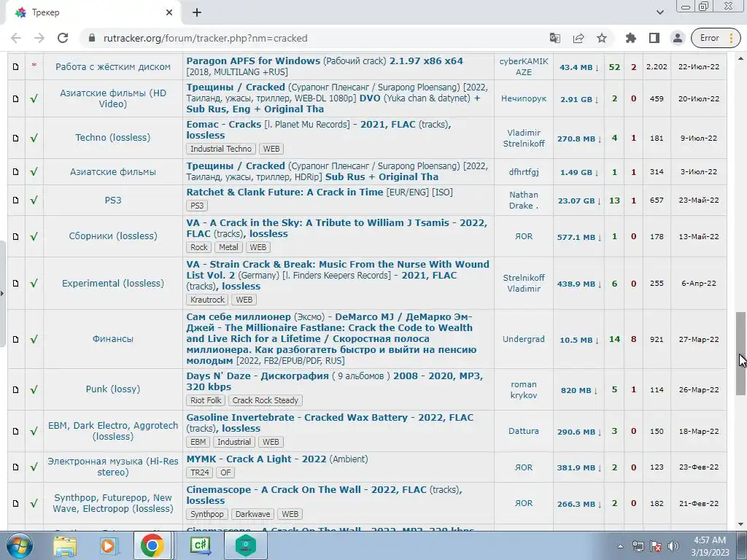Go back to the previous page

point(16,38)
